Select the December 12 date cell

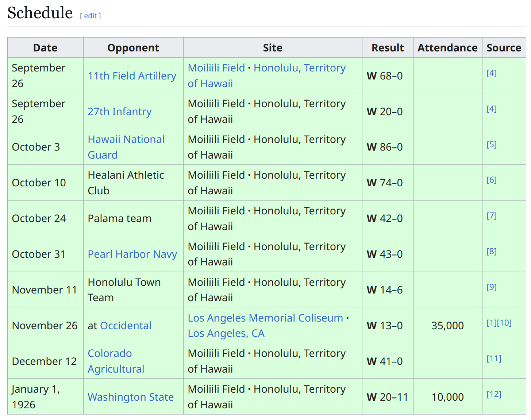pyautogui.click(x=45, y=361)
